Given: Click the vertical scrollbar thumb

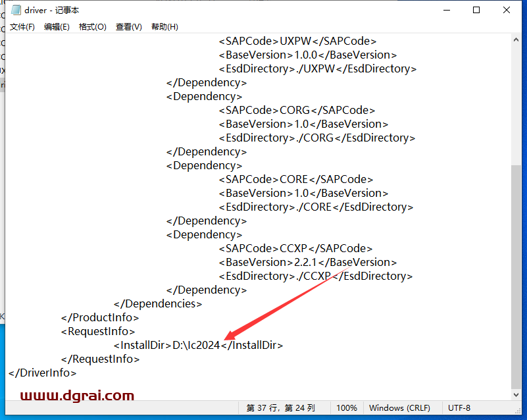Looking at the screenshot, I should tap(516, 276).
